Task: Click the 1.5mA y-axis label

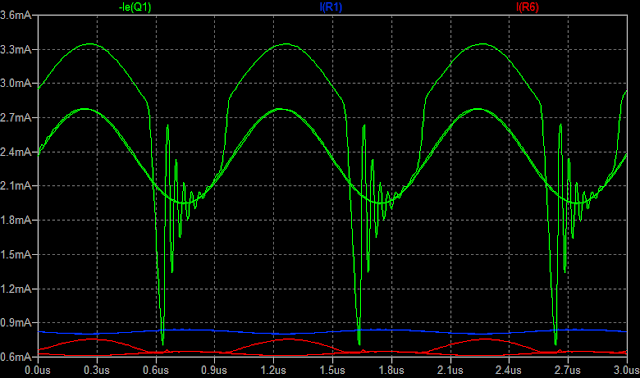Action: [16, 254]
